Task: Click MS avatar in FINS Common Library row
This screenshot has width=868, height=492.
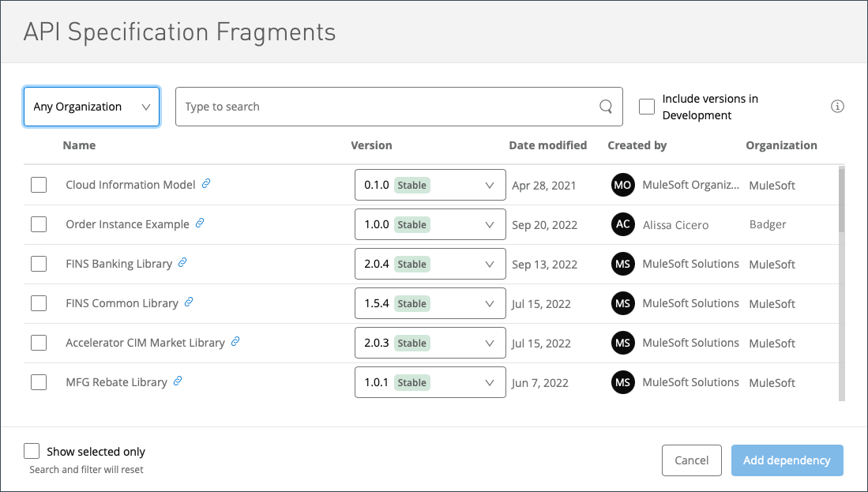Action: pyautogui.click(x=623, y=303)
